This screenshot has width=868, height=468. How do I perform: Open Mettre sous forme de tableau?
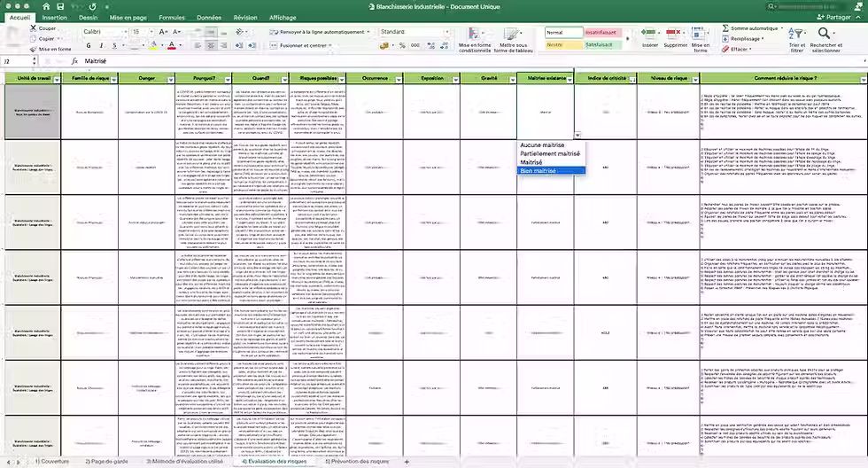coord(513,40)
